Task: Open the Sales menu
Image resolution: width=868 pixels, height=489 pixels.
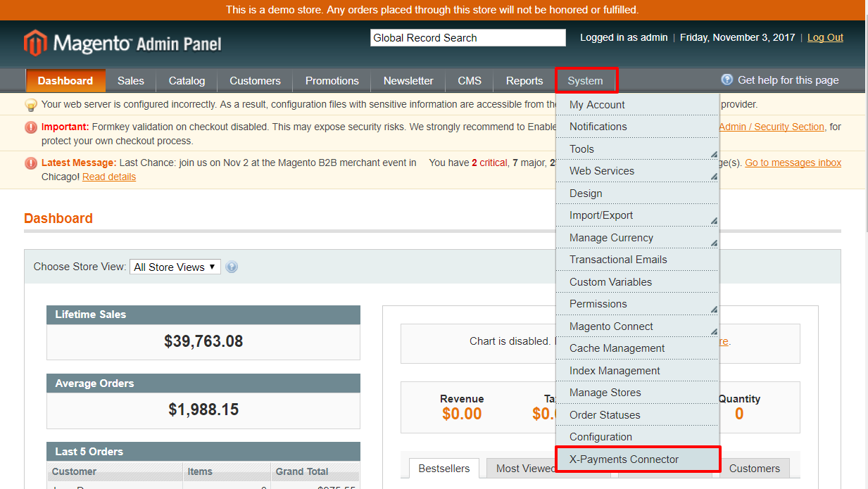Action: click(x=131, y=81)
